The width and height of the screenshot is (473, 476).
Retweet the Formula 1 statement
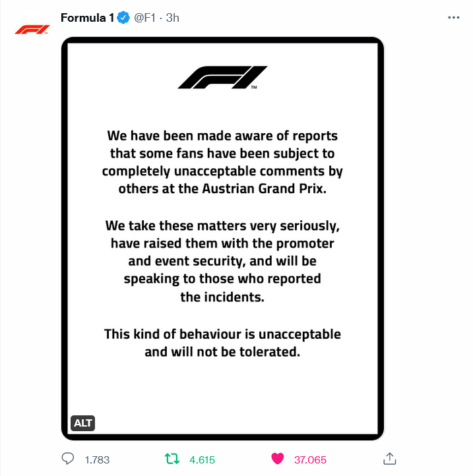(171, 459)
